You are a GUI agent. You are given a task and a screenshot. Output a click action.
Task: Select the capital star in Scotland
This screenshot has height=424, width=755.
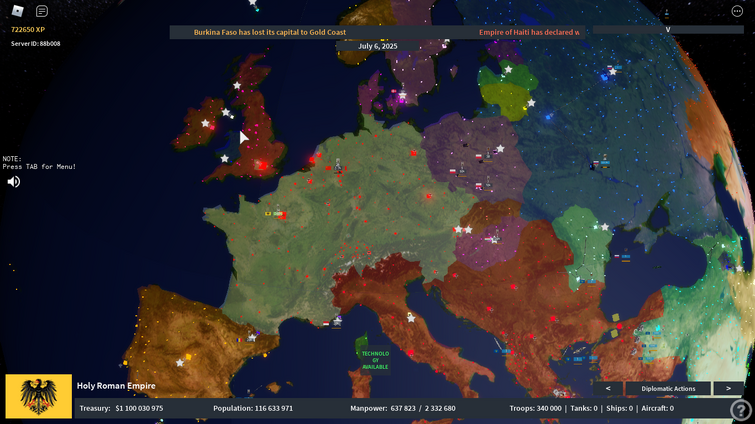[237, 86]
